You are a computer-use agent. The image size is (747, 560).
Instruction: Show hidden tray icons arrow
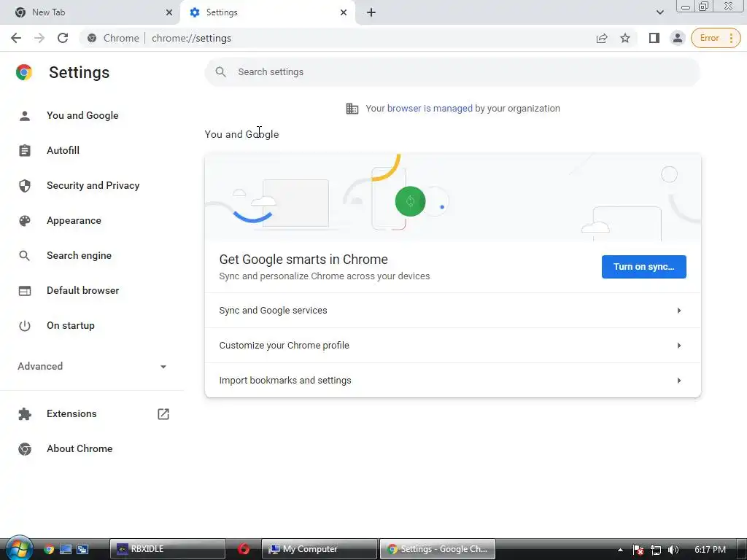click(620, 550)
